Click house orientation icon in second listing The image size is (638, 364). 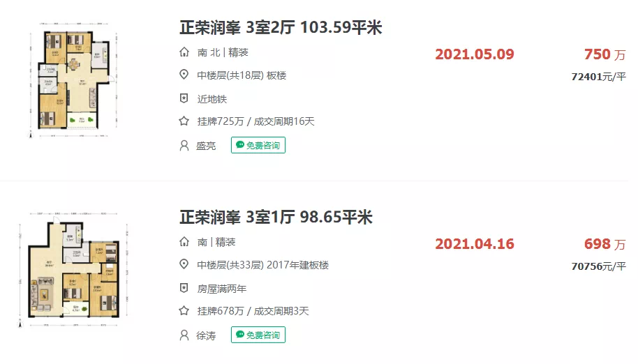click(x=184, y=242)
